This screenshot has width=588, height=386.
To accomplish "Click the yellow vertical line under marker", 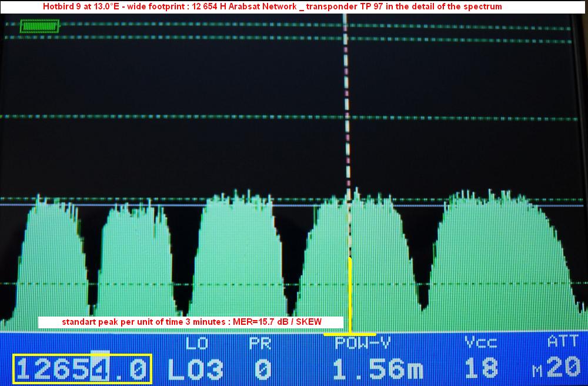I will 350,294.
